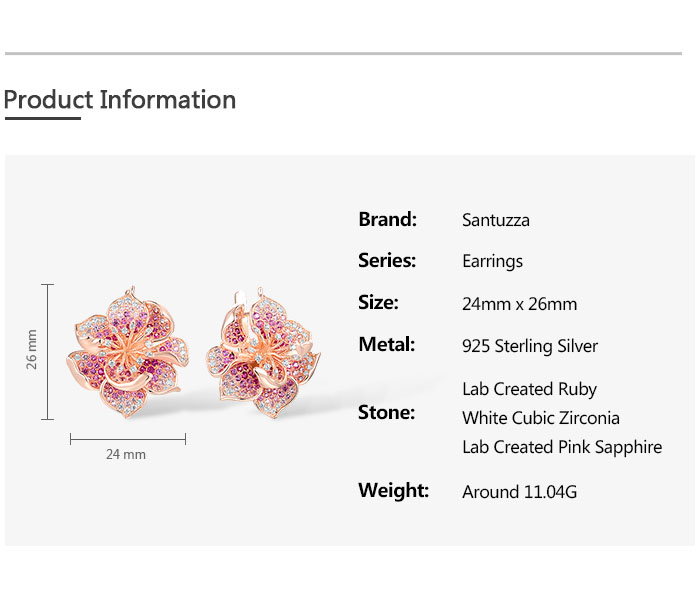Click the vertical height measurement line
The image size is (700, 596).
(47, 352)
